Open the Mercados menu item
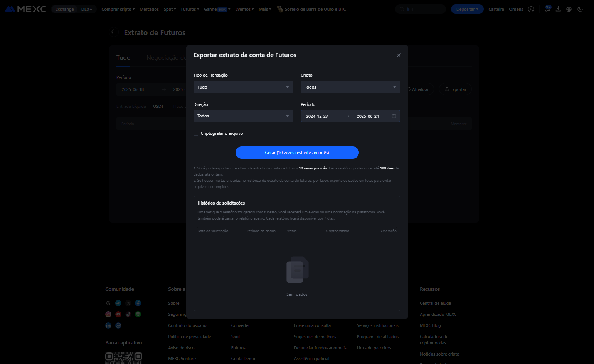The image size is (594, 364). (149, 9)
